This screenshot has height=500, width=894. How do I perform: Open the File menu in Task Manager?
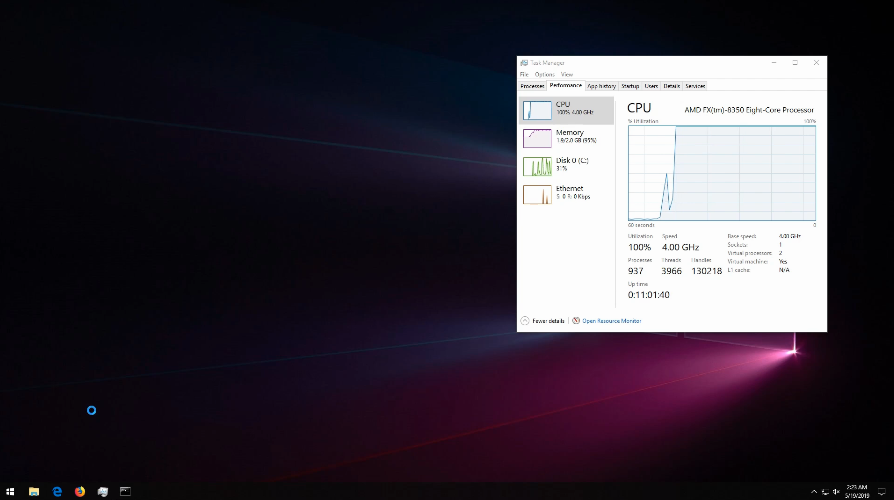(524, 75)
